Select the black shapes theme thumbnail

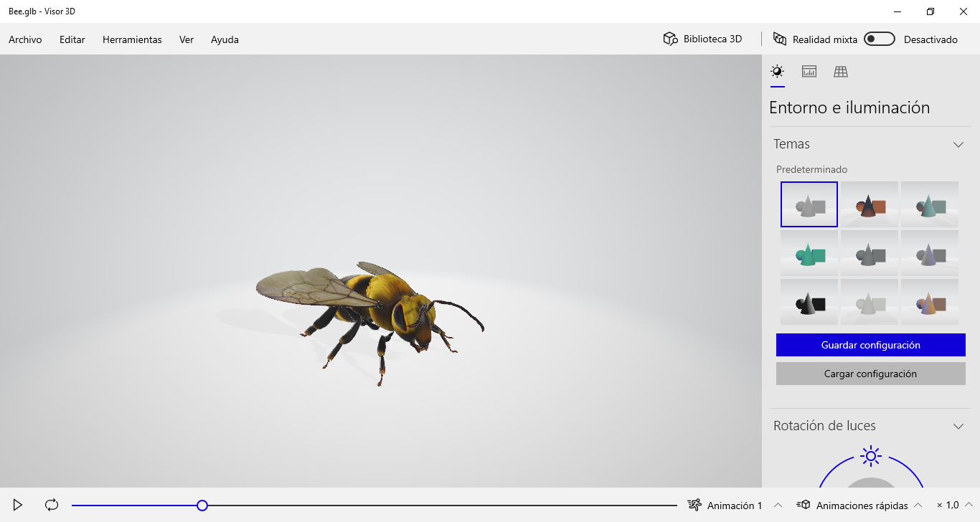click(809, 302)
